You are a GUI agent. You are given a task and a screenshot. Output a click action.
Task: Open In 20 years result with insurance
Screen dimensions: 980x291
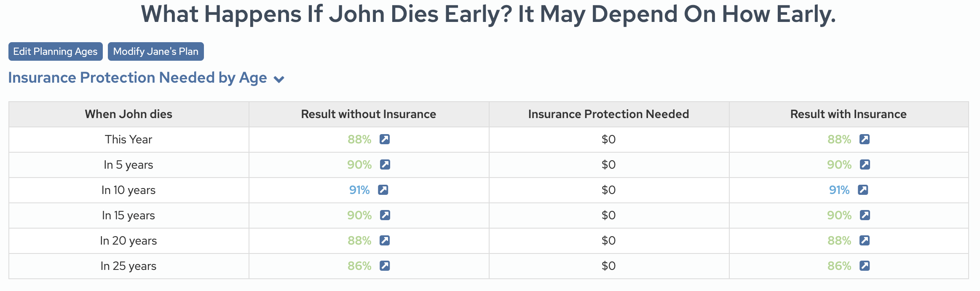864,240
